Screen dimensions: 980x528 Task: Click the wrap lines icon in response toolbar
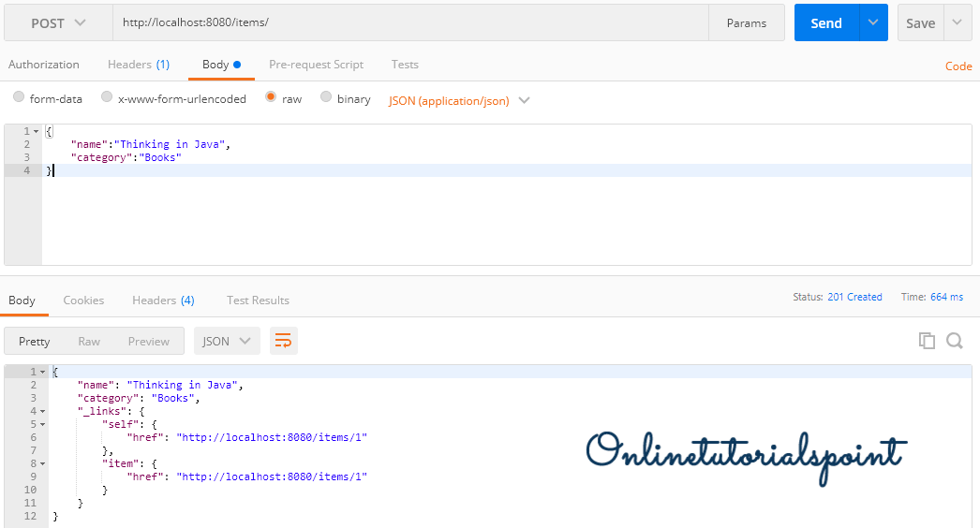click(284, 341)
